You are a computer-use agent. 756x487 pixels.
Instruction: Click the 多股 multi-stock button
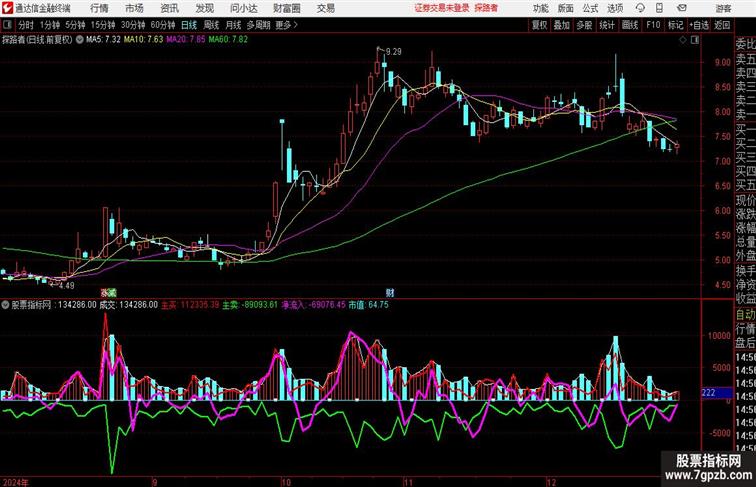[584, 25]
